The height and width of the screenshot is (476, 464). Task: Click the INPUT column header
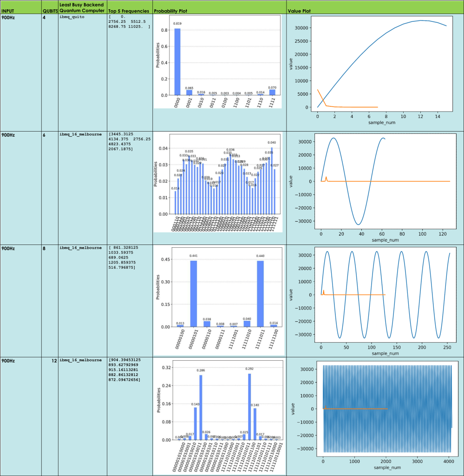point(7,11)
